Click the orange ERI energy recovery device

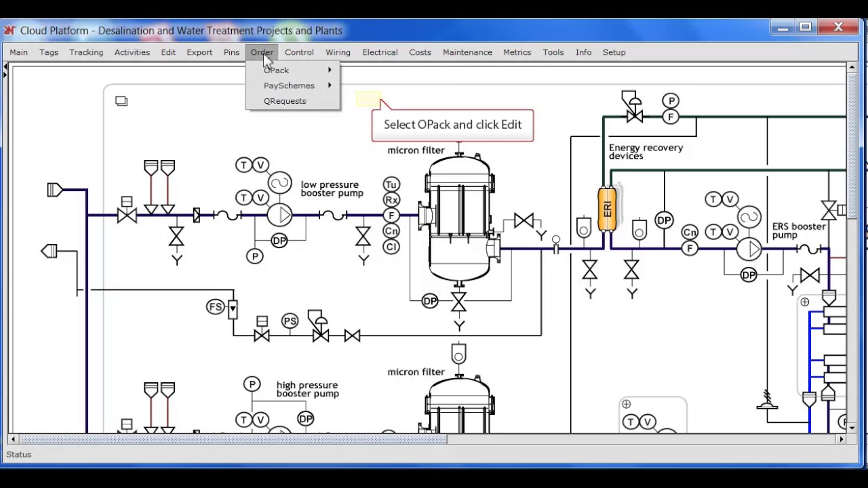[x=607, y=209]
